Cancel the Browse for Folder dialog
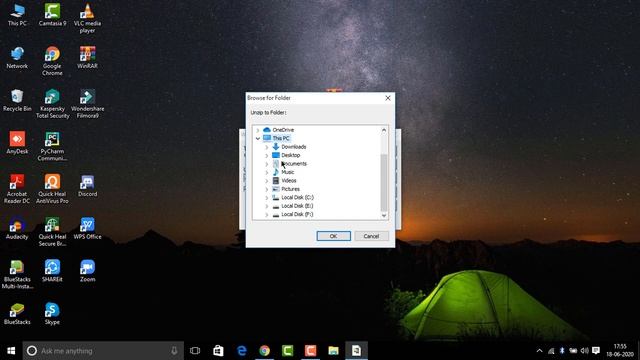The image size is (640, 360). 371,236
